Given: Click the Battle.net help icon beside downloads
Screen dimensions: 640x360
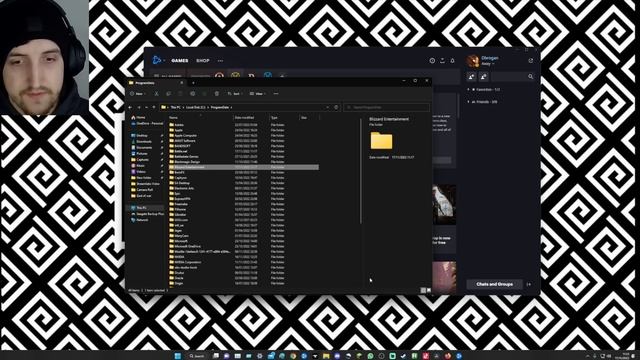Looking at the screenshot, I should [432, 60].
